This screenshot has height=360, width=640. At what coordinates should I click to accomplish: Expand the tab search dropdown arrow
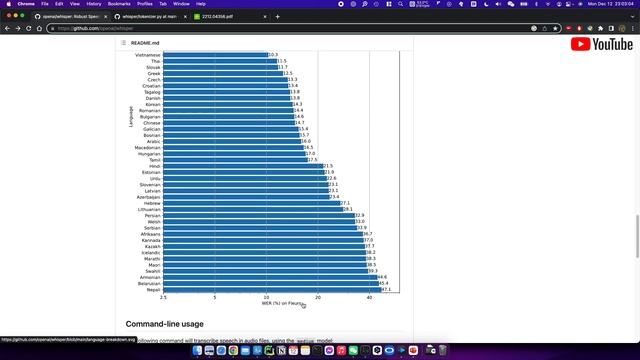pyautogui.click(x=633, y=17)
